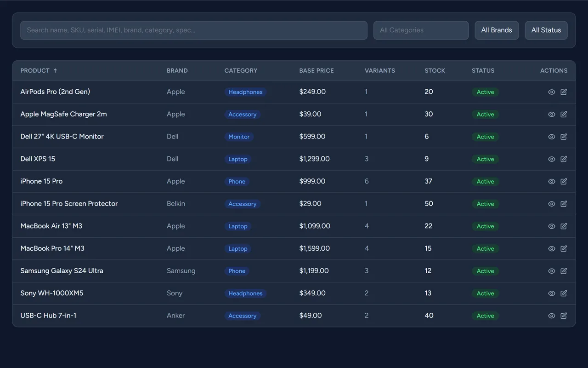
Task: Open the All Status filter
Action: [x=546, y=30]
